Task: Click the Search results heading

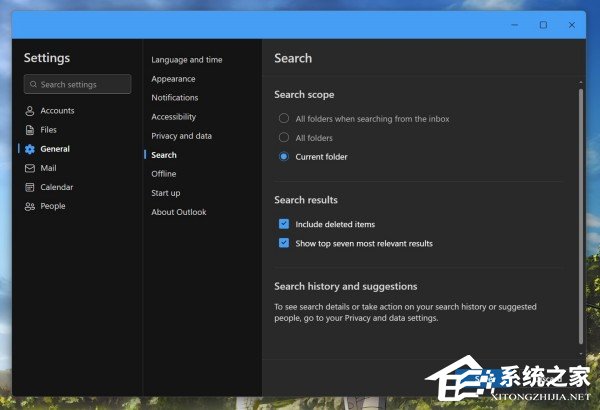Action: tap(306, 200)
